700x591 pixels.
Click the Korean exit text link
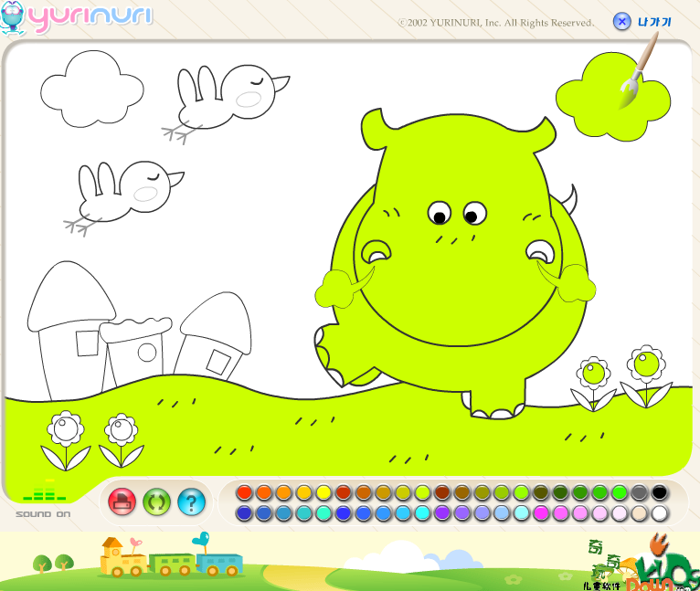click(x=654, y=21)
